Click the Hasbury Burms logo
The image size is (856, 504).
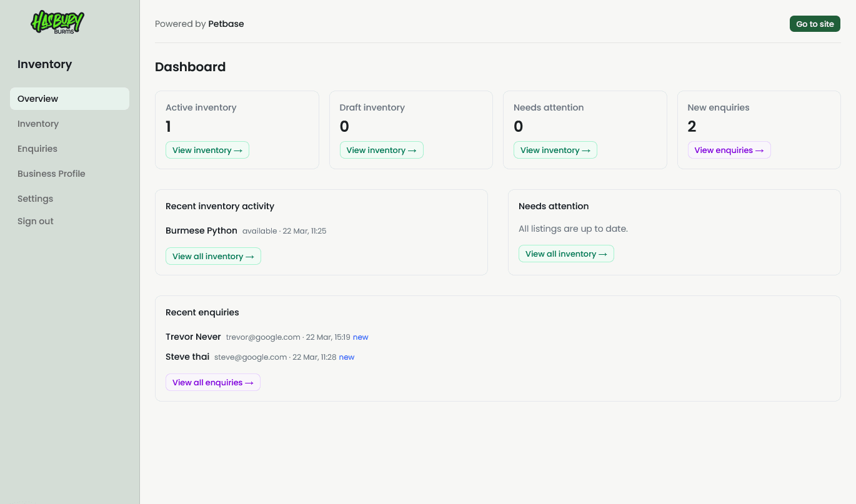pyautogui.click(x=57, y=22)
